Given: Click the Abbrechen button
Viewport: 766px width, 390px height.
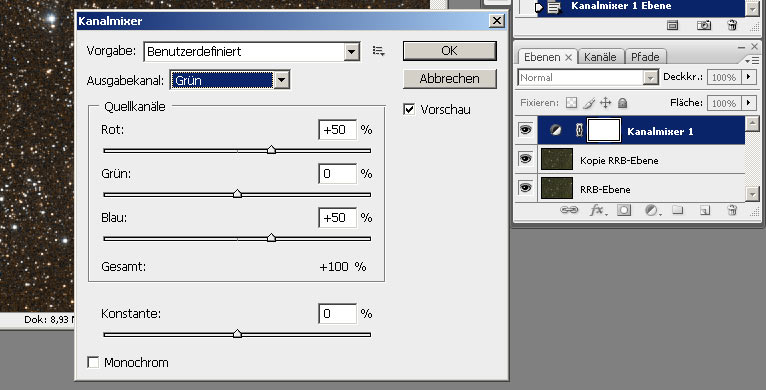Looking at the screenshot, I should point(449,79).
